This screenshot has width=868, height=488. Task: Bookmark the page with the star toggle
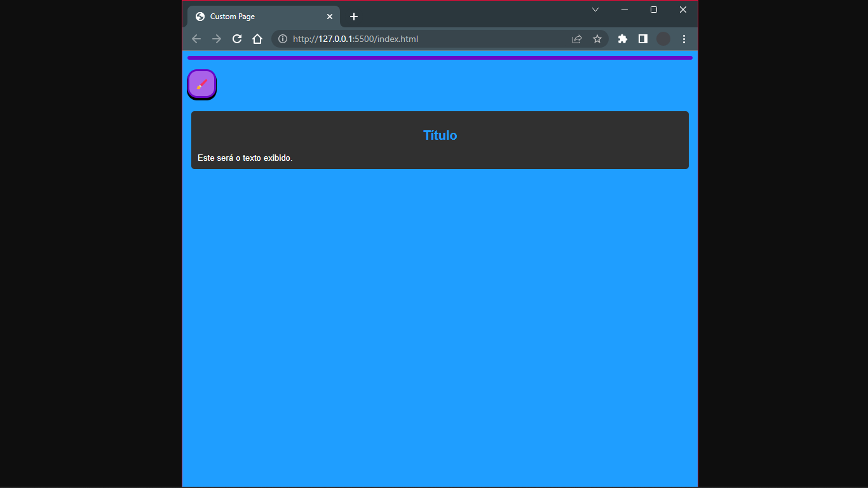pyautogui.click(x=597, y=39)
